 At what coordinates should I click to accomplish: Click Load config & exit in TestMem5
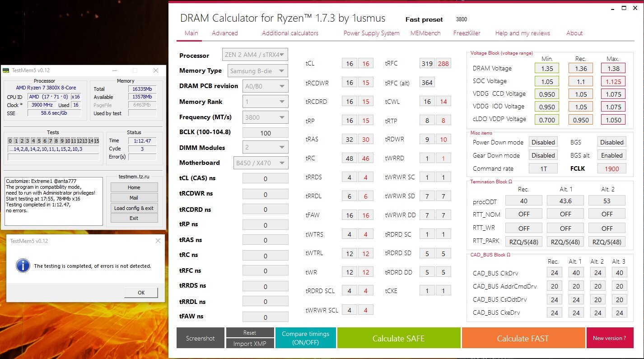coord(134,208)
